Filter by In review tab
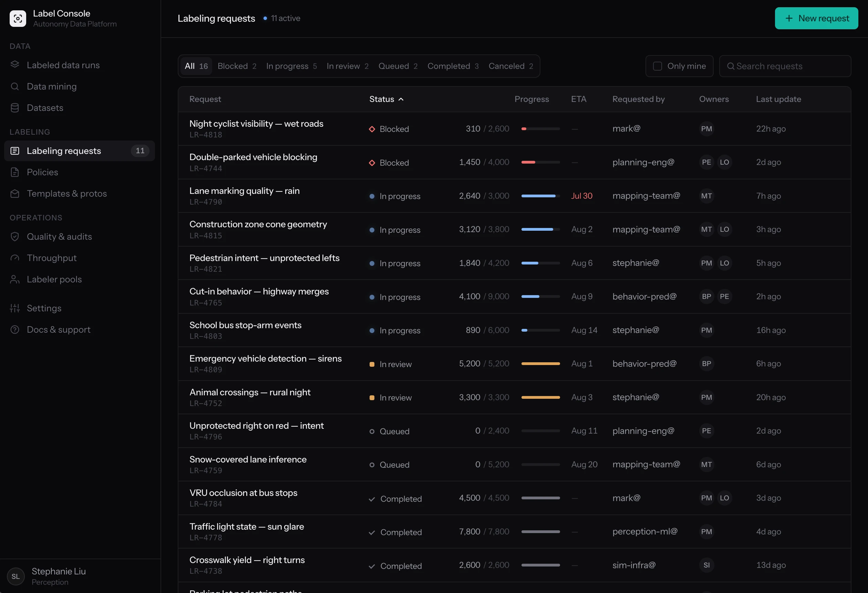Viewport: 868px width, 593px height. pos(347,66)
